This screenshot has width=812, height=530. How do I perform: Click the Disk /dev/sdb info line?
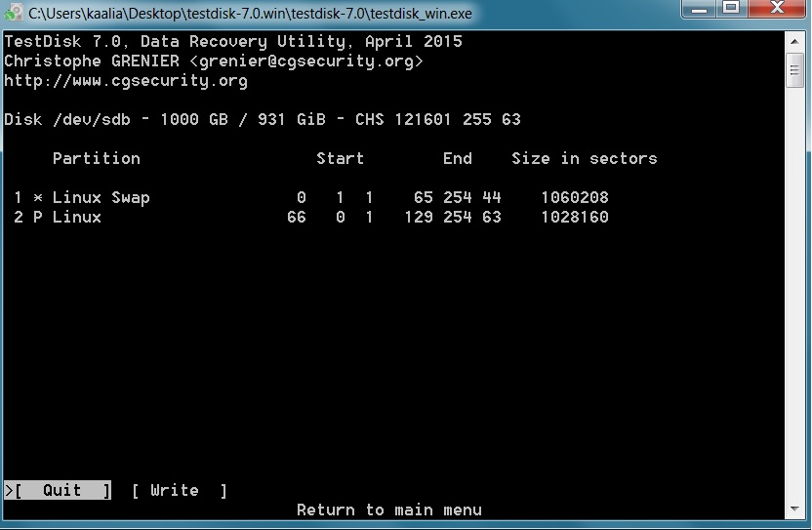pos(262,120)
